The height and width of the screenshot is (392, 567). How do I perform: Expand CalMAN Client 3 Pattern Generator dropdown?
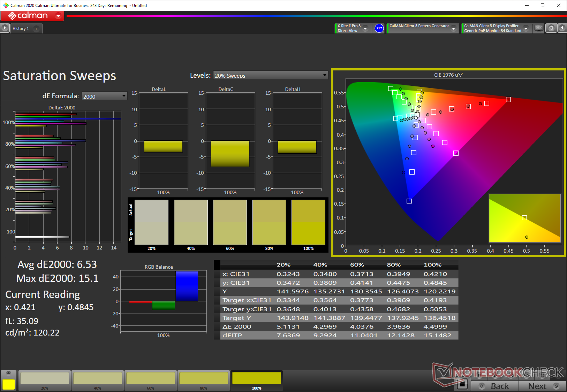(453, 28)
